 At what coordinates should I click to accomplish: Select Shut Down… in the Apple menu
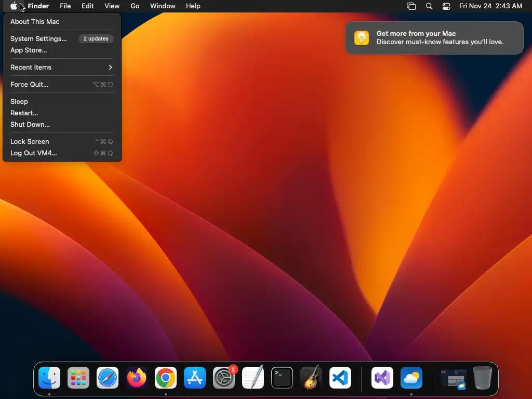point(62,125)
